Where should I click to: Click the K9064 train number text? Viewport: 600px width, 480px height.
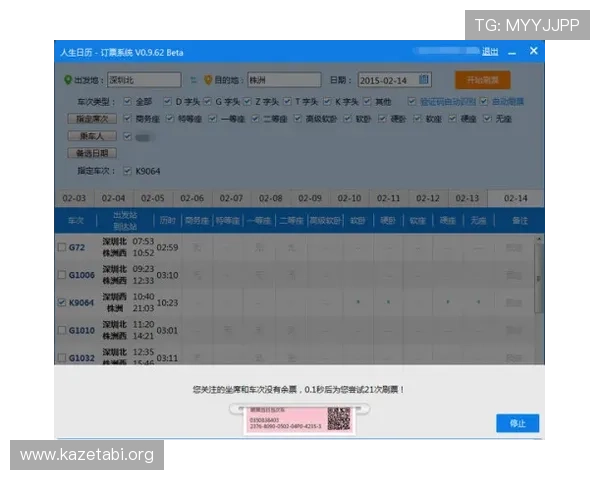pos(81,302)
